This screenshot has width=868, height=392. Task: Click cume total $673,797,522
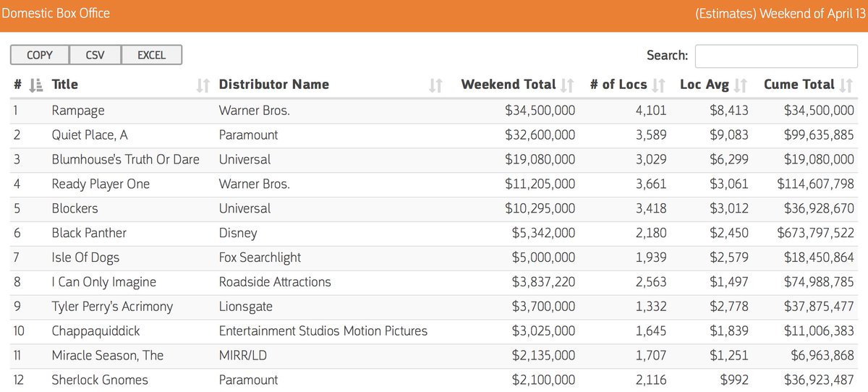click(816, 233)
